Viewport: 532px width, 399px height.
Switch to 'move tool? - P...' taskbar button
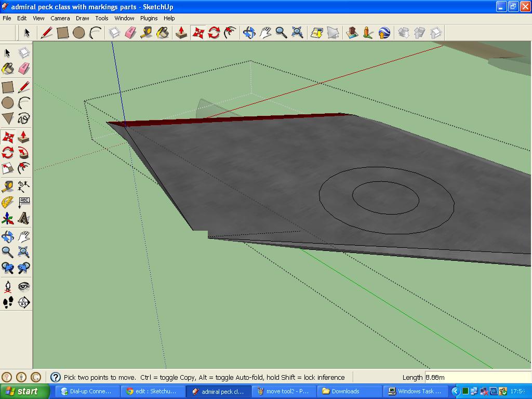(284, 391)
